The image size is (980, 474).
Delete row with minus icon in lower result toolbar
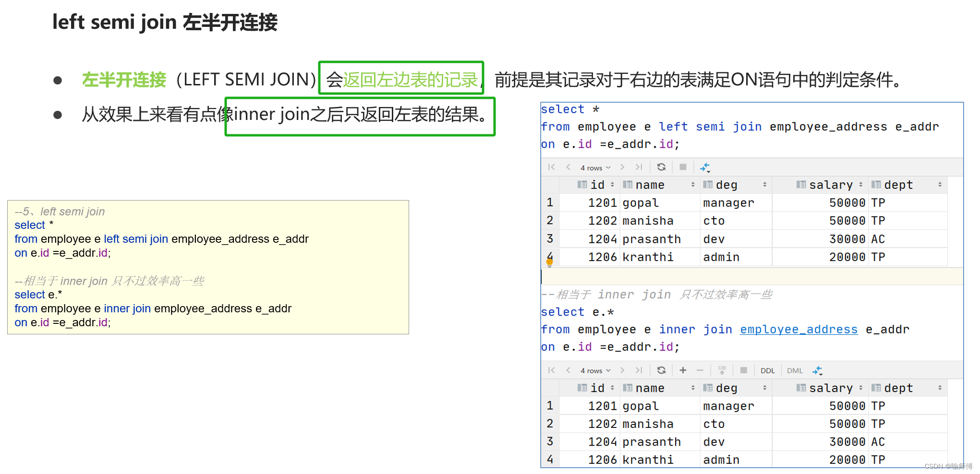[x=700, y=370]
